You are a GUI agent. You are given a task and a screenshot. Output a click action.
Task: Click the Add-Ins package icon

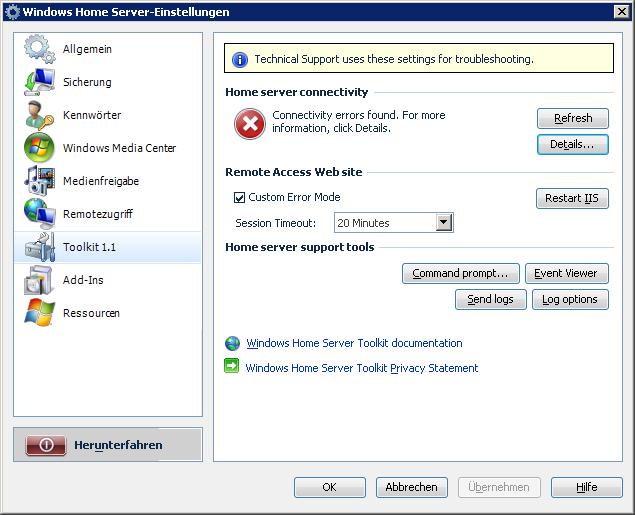click(x=39, y=280)
